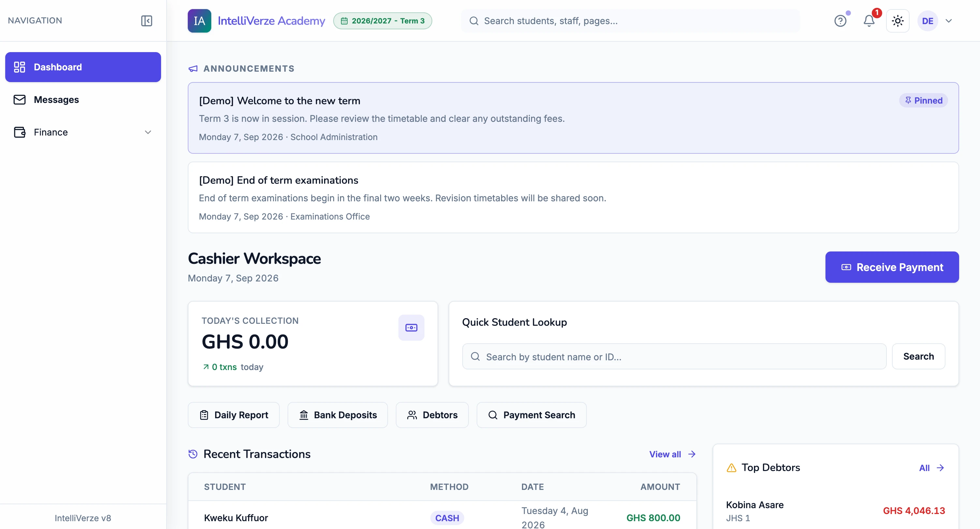
Task: Click the DATE column header
Action: 532,487
